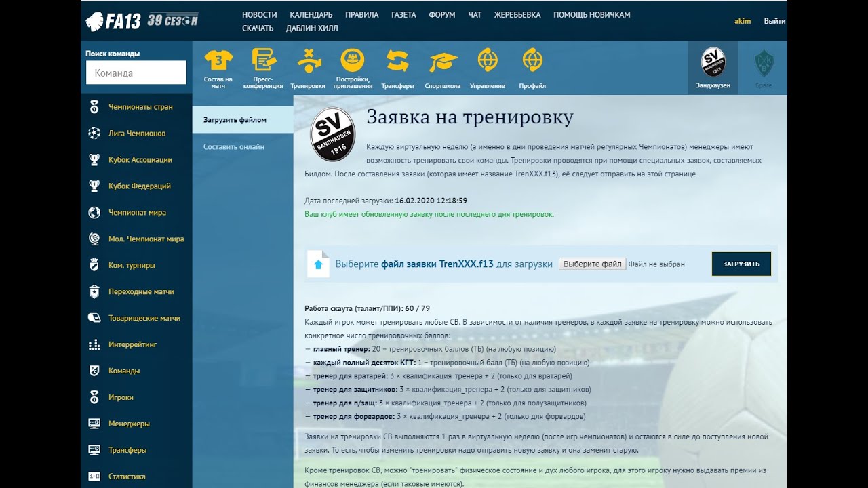Click the ЗАГРУЗИТЬ upload button
868x488 pixels.
click(741, 264)
